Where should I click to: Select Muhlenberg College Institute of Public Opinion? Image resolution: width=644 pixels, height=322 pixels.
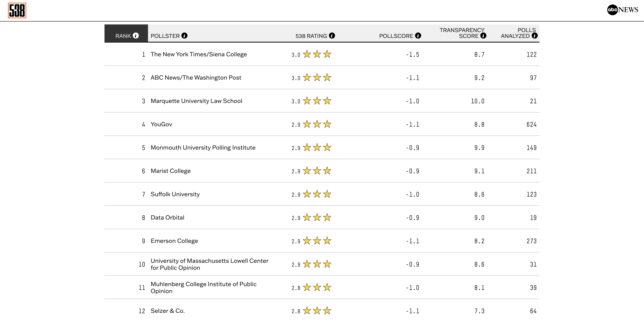pos(204,287)
